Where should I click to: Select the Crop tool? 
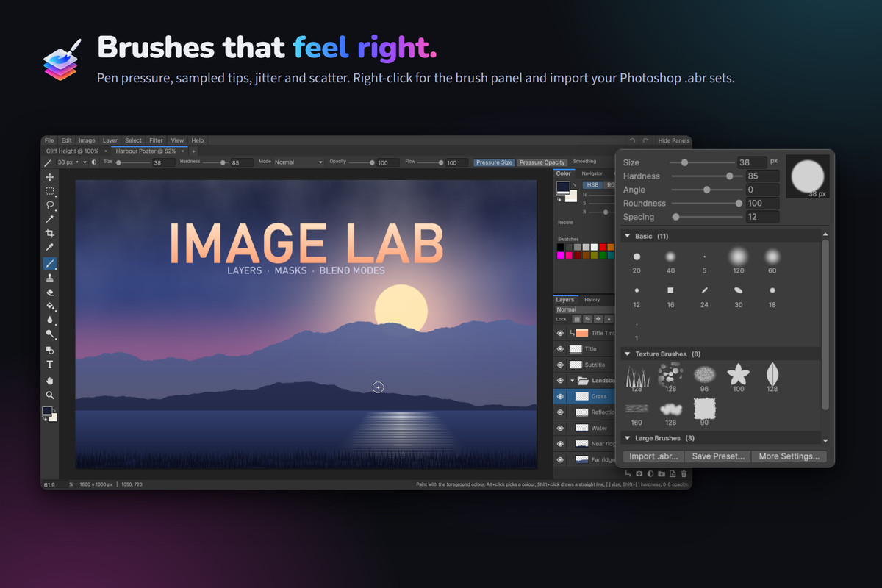click(50, 234)
